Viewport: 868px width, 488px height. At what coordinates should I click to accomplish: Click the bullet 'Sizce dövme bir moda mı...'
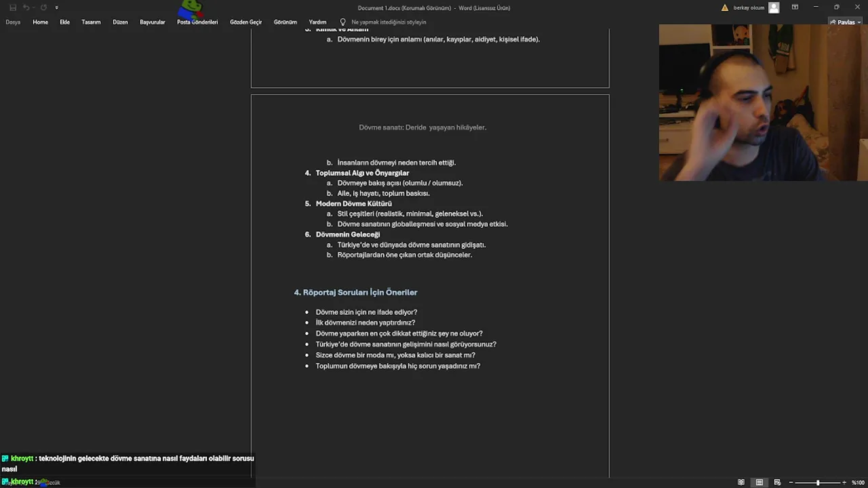click(395, 355)
